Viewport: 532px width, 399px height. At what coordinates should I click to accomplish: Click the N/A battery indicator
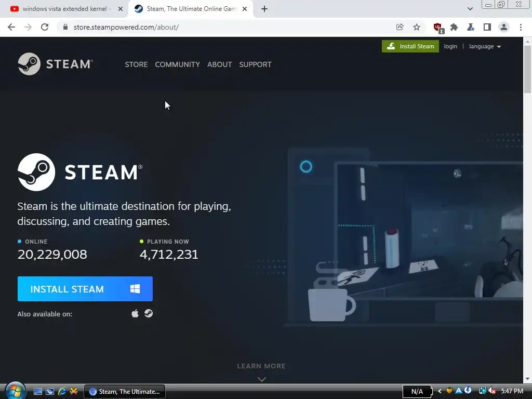pyautogui.click(x=417, y=392)
